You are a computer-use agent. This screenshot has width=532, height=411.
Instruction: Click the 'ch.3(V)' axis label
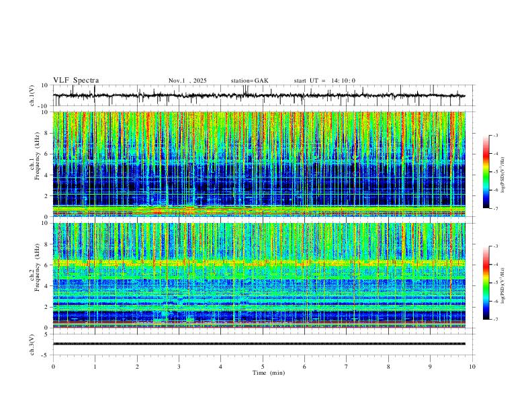pyautogui.click(x=32, y=345)
